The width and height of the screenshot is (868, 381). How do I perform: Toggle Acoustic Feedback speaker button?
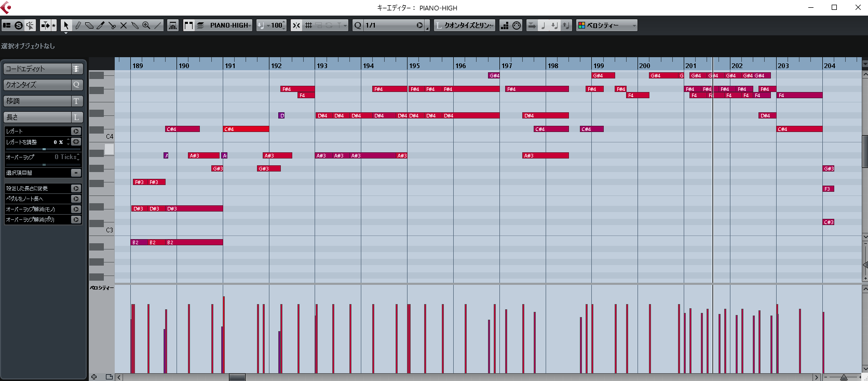point(30,25)
